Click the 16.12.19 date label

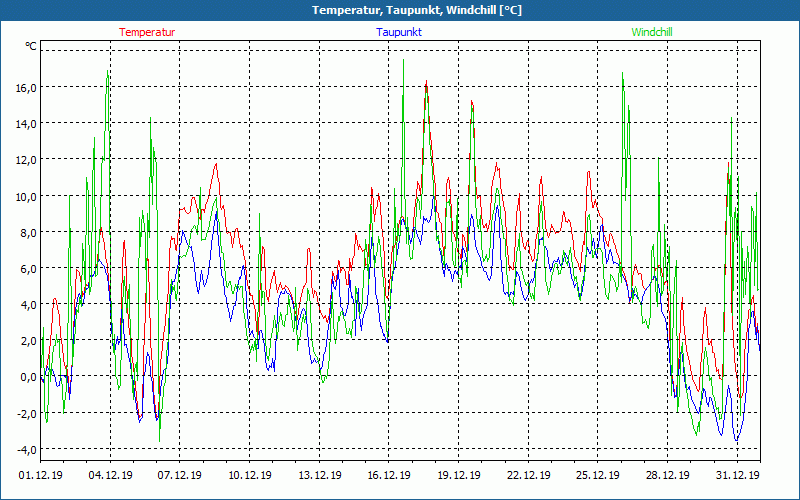[389, 475]
